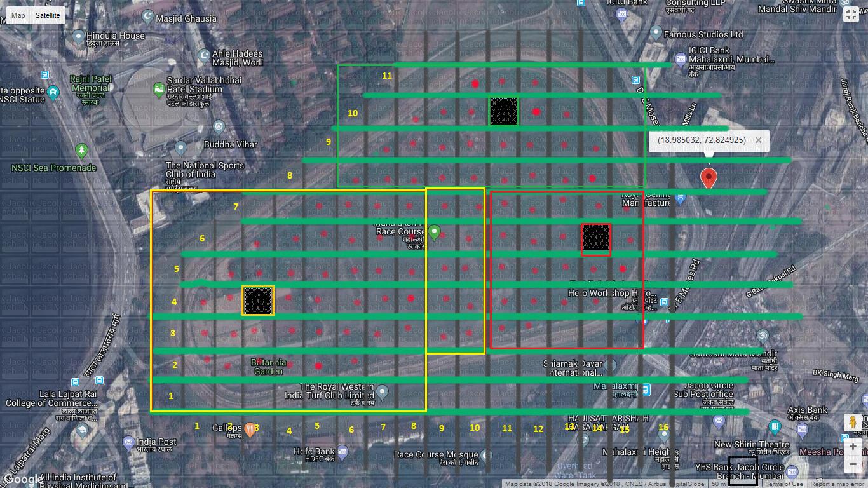Image resolution: width=868 pixels, height=488 pixels.
Task: Click the Famous Studios Ltd pin
Action: [656, 32]
